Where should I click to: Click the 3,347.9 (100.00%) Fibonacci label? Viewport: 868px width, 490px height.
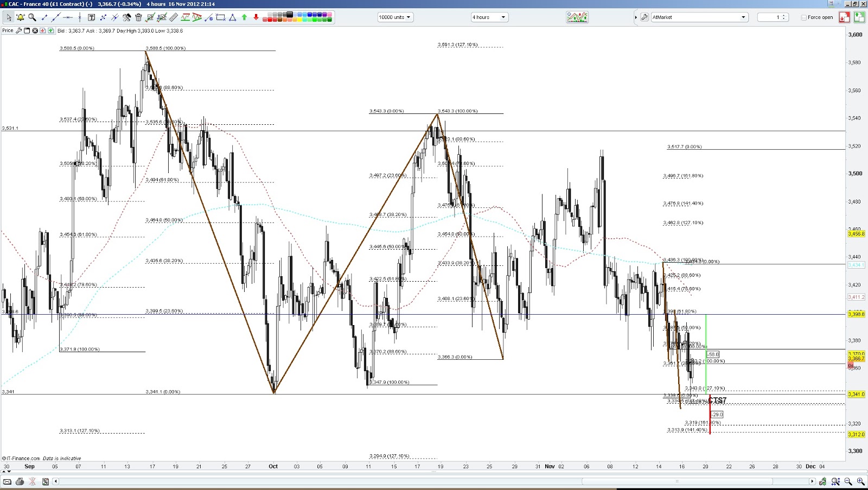(x=390, y=383)
